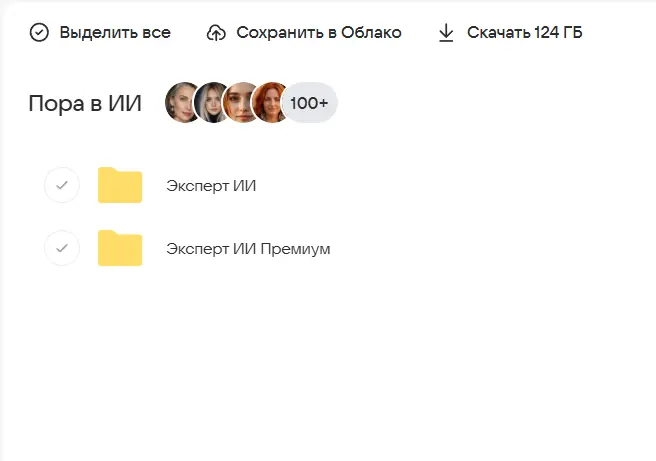Open the folder named Эксперт ИИ

click(211, 185)
